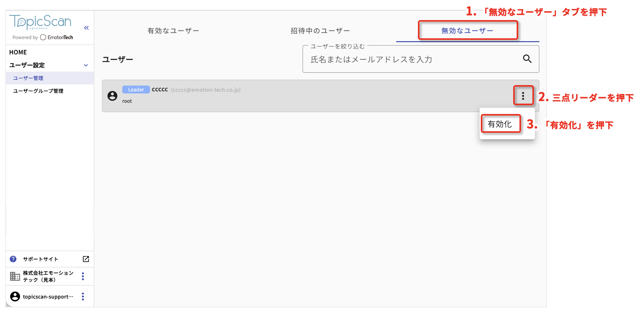The image size is (644, 314).
Task: Open ユーザーグループ管理 in the sidebar
Action: click(x=38, y=91)
